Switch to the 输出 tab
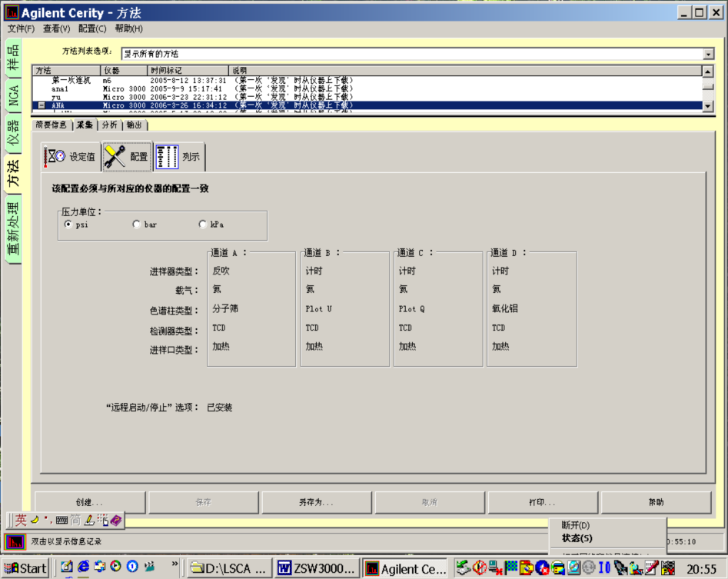 (x=135, y=125)
